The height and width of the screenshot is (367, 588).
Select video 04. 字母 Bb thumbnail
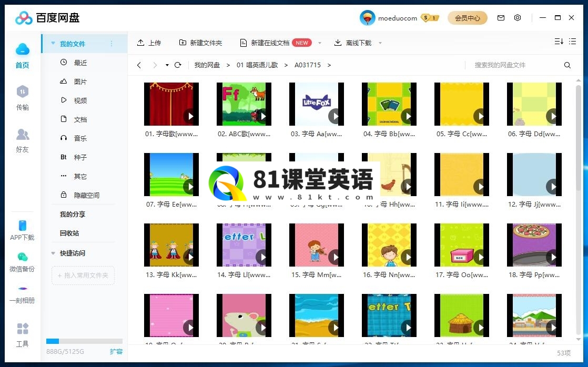(x=389, y=104)
